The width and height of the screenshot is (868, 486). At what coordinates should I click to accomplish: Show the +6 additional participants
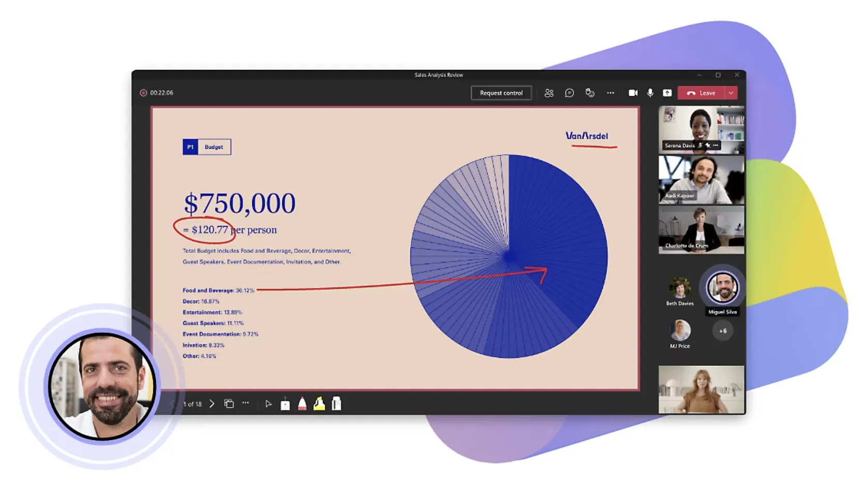tap(722, 331)
